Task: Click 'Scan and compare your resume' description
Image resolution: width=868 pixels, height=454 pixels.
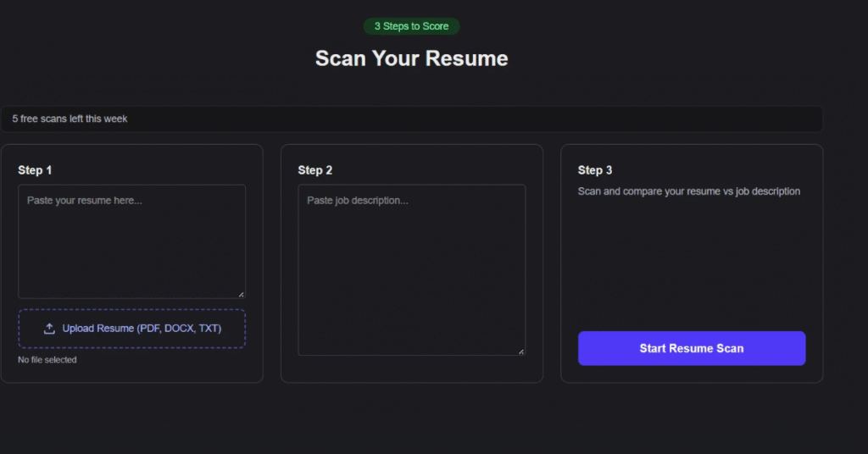Action: pyautogui.click(x=688, y=191)
